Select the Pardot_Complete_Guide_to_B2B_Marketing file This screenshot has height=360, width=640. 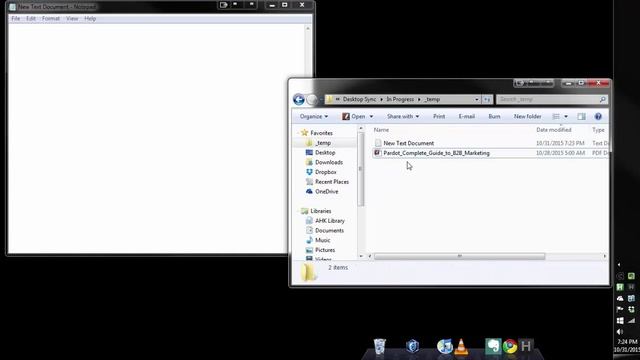pyautogui.click(x=436, y=153)
